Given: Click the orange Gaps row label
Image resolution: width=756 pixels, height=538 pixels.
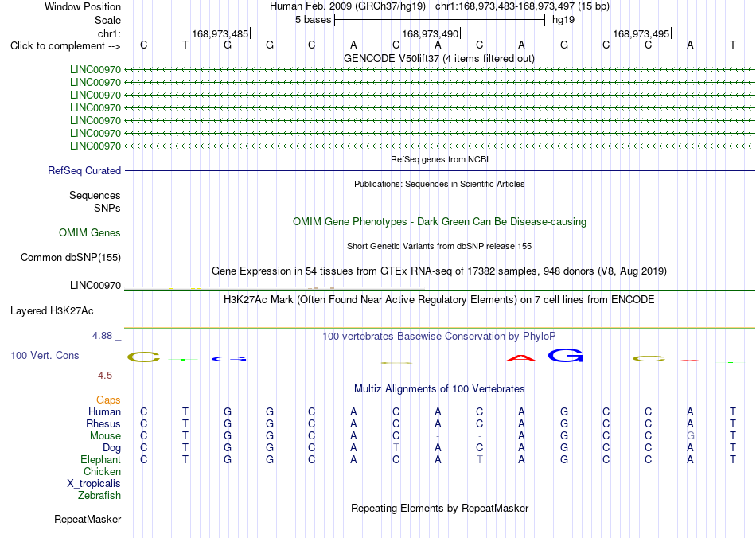Looking at the screenshot, I should tap(108, 400).
